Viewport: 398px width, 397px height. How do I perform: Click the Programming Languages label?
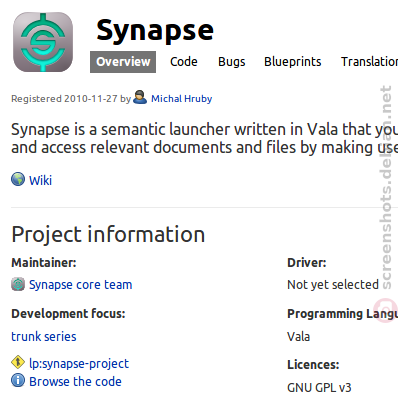point(342,314)
